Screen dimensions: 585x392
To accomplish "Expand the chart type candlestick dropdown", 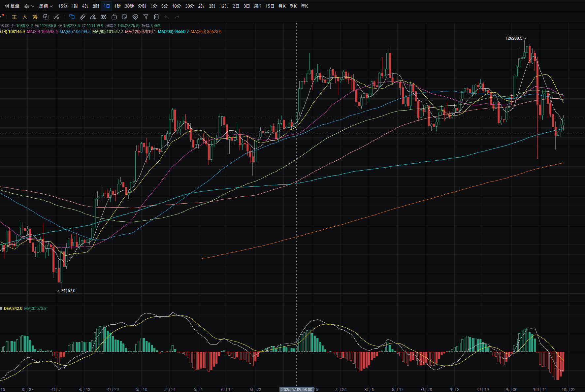I will pos(29,6).
